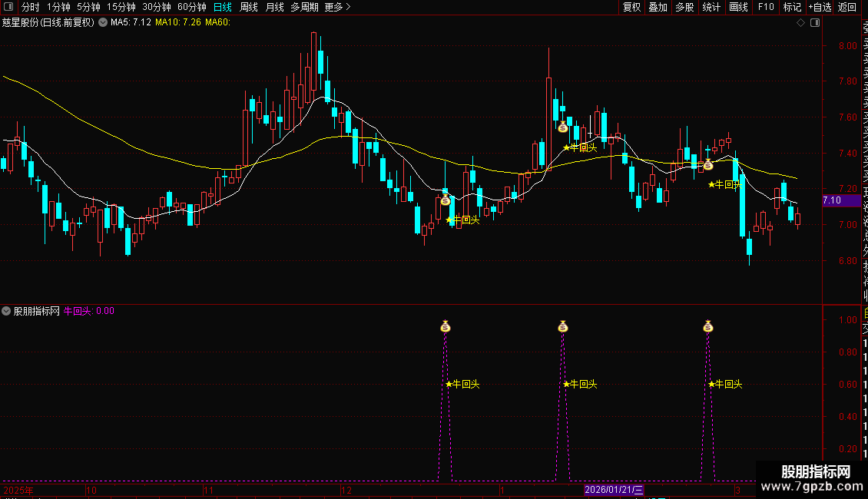Select the 30分钟 period tab
This screenshot has width=868, height=499.
click(157, 7)
